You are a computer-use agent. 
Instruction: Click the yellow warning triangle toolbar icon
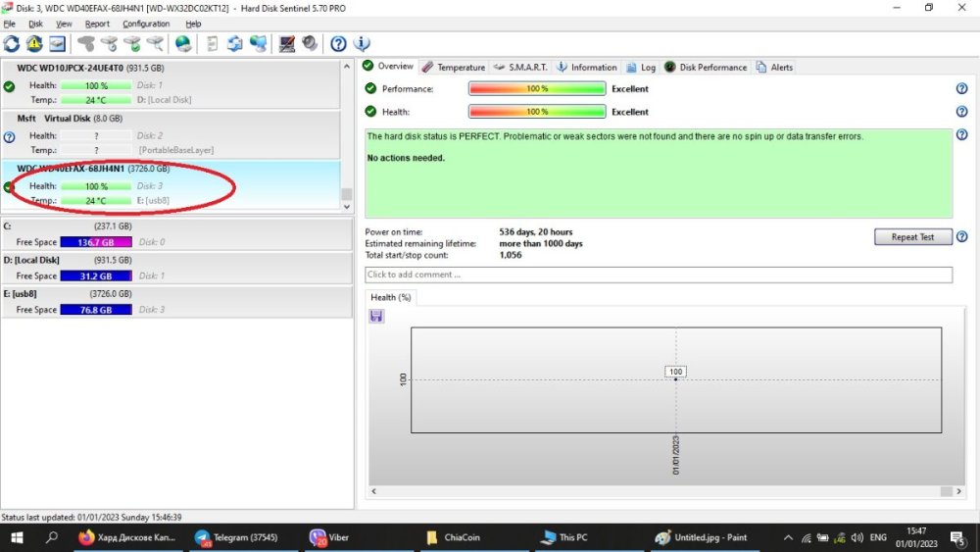(34, 44)
